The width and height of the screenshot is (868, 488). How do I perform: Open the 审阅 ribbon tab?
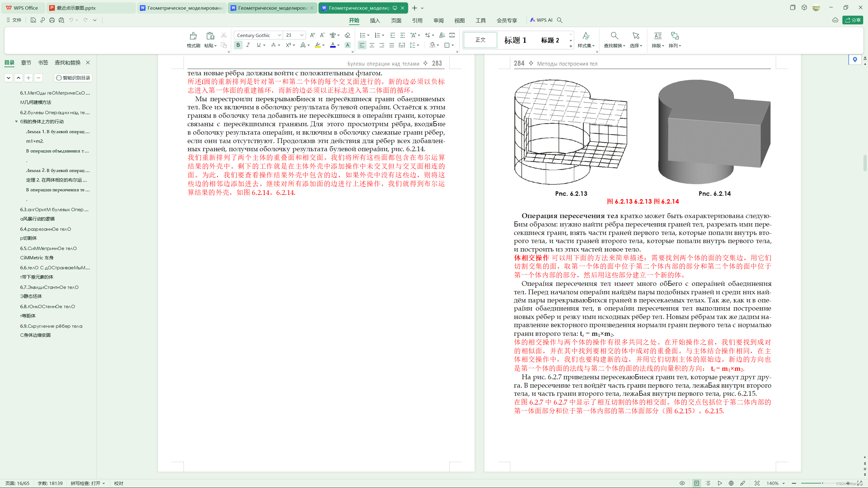(439, 20)
